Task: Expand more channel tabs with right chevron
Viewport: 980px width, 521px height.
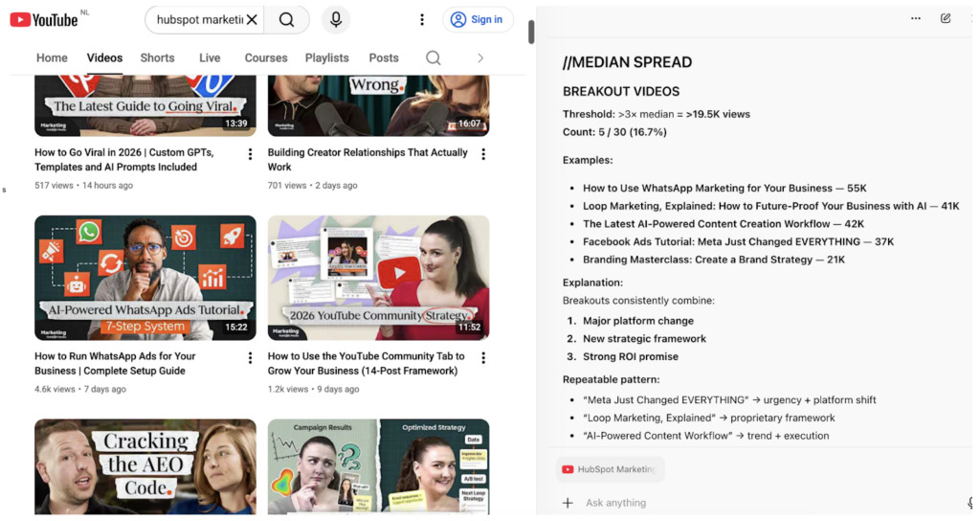Action: coord(480,58)
